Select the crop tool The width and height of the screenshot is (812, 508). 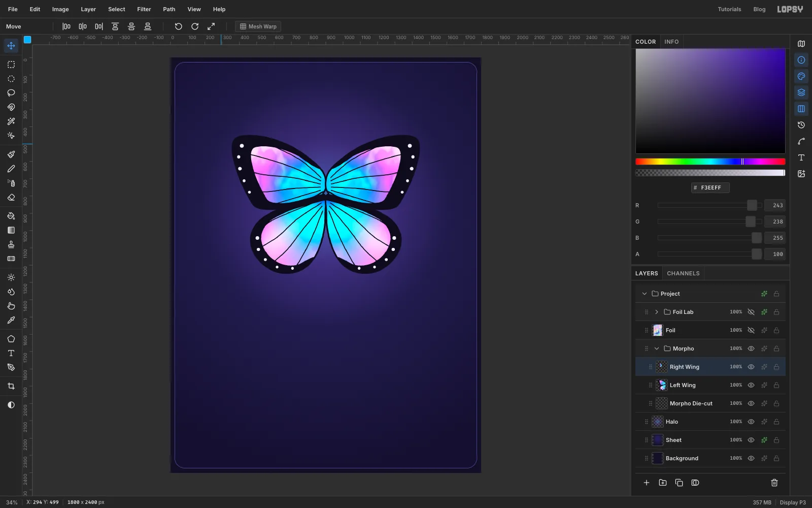click(11, 386)
